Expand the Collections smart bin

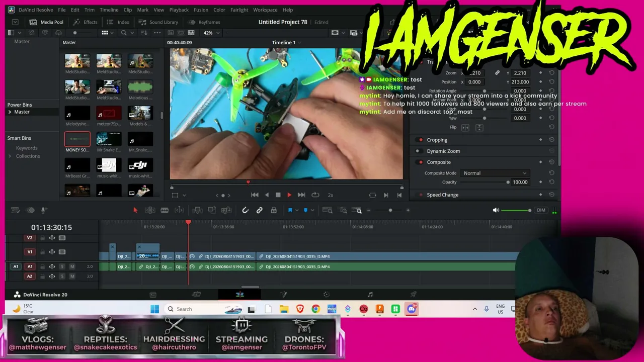[10, 156]
